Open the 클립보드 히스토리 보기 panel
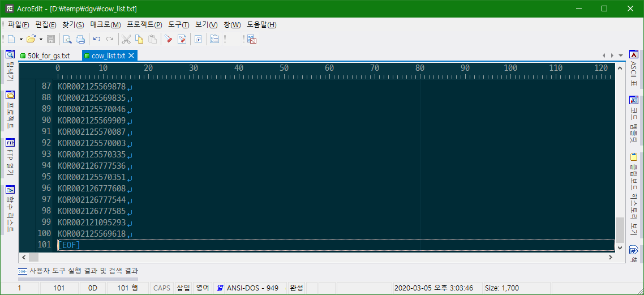Image resolution: width=644 pixels, height=295 pixels. [633, 195]
